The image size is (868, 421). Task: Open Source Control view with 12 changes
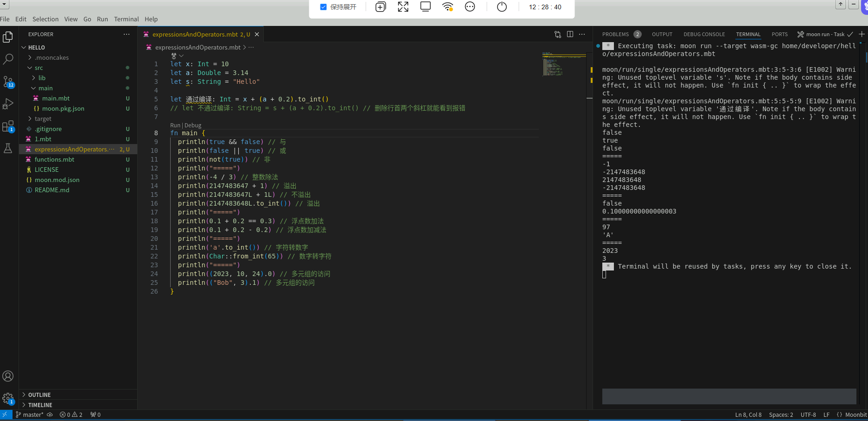point(8,82)
